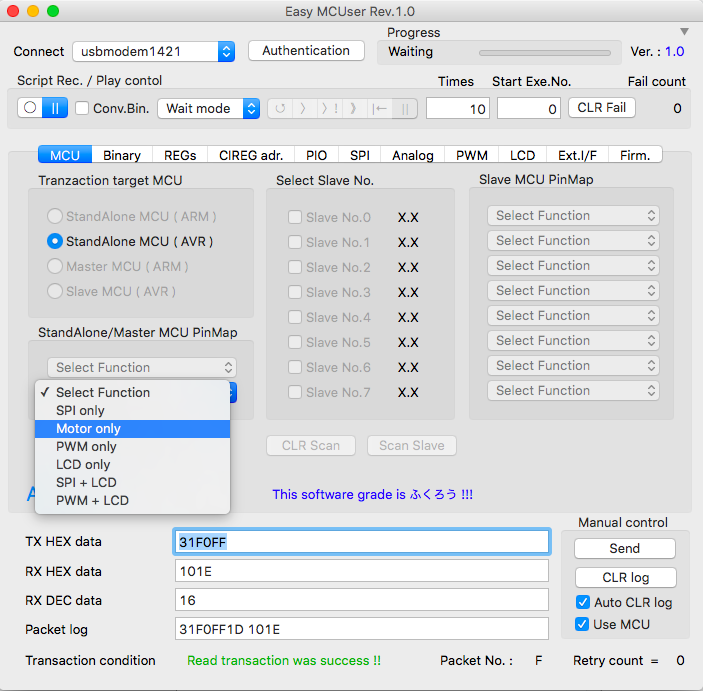Switch to the Ext.I/F tab
703x691 pixels.
577,155
